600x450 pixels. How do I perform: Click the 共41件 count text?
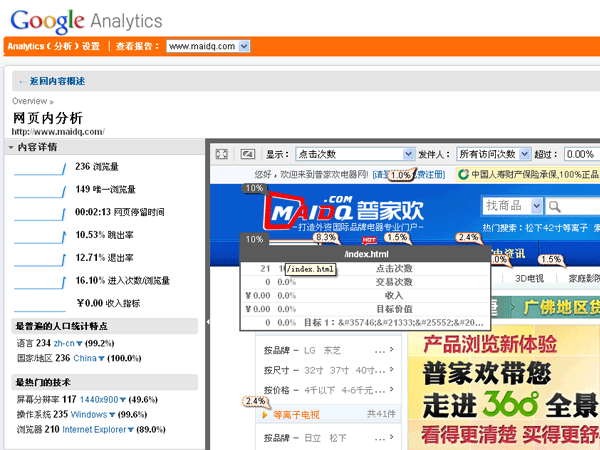(x=381, y=414)
